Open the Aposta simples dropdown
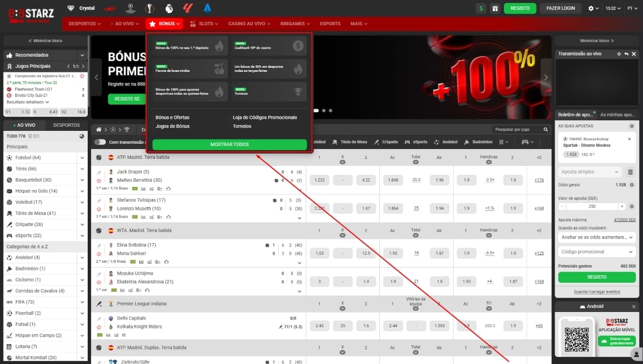The image size is (643, 364). [x=590, y=172]
